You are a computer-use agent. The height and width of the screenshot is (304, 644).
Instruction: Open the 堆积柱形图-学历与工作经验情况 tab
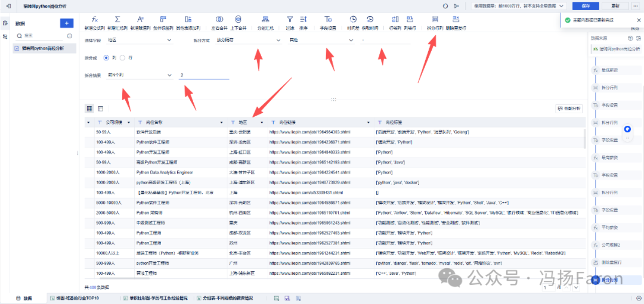tap(156, 298)
